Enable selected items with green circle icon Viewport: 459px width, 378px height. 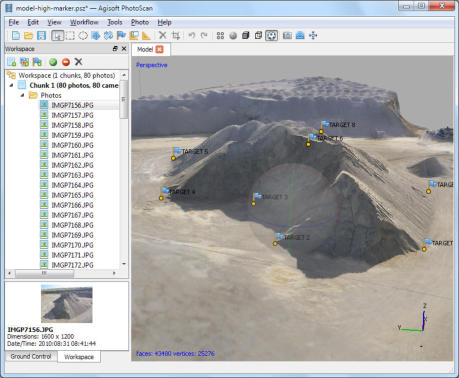tap(53, 62)
